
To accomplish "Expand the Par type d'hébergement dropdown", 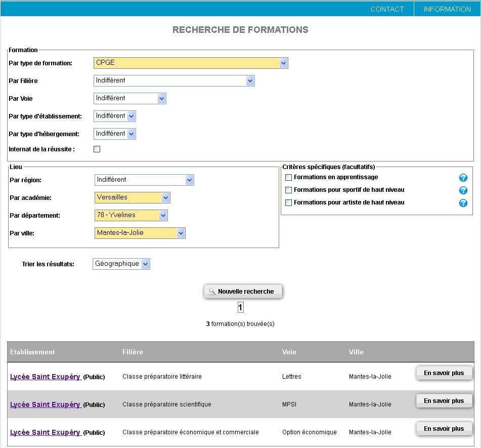I will tap(114, 134).
